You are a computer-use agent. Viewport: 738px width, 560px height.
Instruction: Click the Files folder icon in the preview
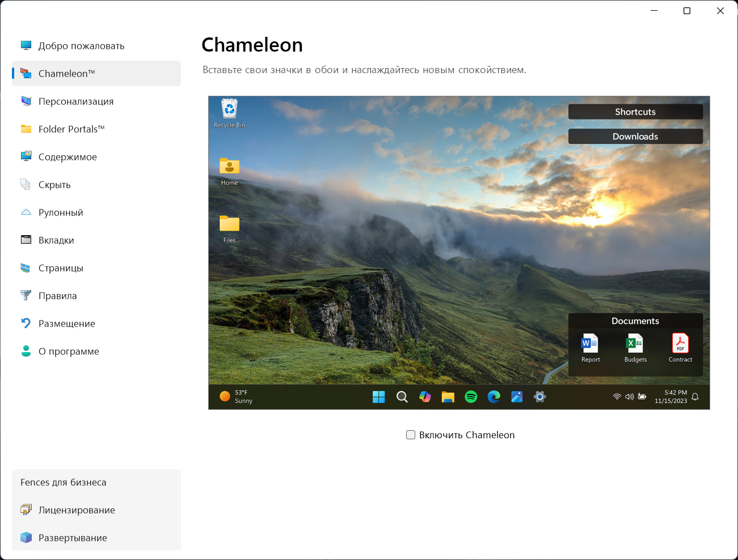tap(230, 223)
